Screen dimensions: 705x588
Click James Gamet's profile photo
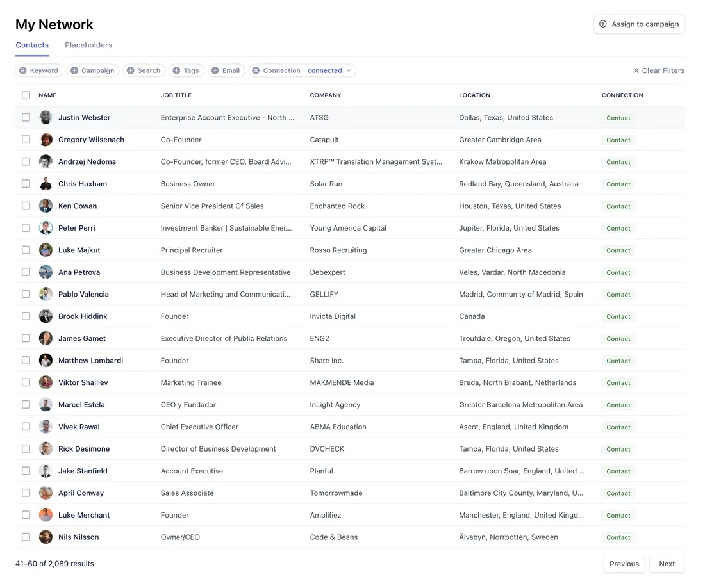[46, 338]
